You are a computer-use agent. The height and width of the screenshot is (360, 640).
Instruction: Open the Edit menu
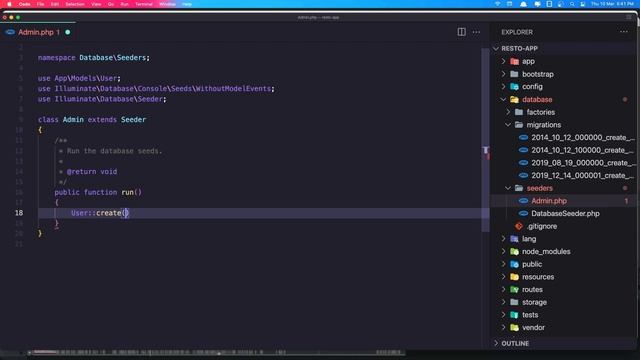[55, 4]
